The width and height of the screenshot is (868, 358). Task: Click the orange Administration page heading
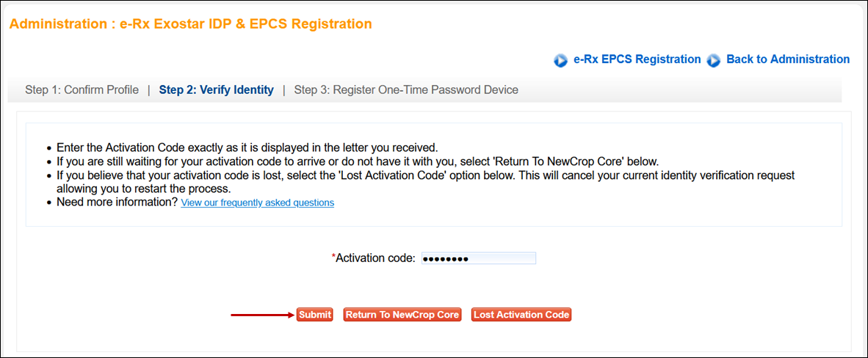[191, 24]
